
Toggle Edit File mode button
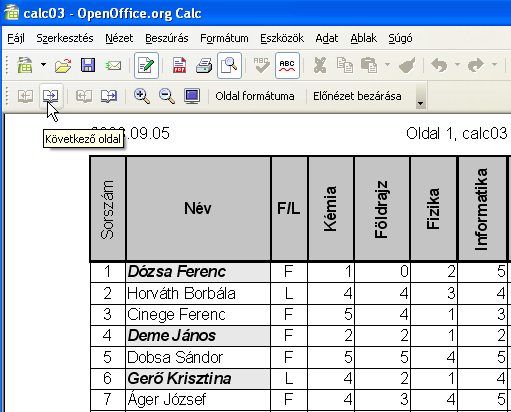click(146, 65)
